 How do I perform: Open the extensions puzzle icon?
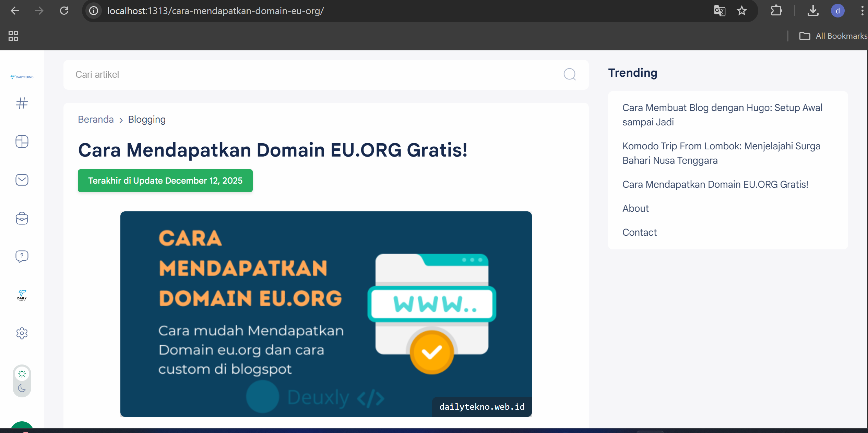776,11
